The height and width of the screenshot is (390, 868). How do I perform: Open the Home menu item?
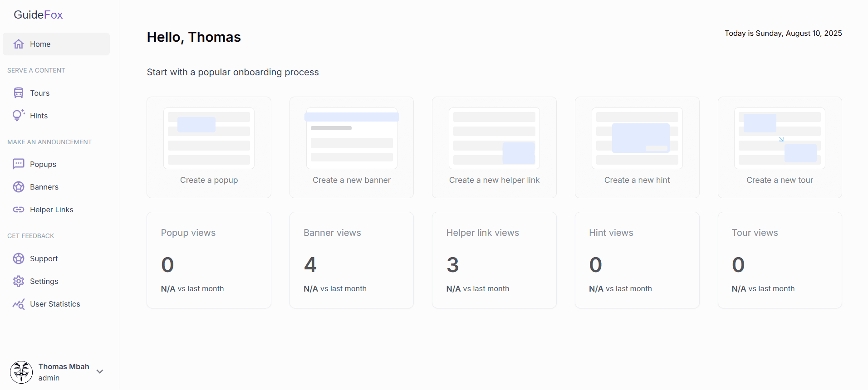pyautogui.click(x=56, y=44)
